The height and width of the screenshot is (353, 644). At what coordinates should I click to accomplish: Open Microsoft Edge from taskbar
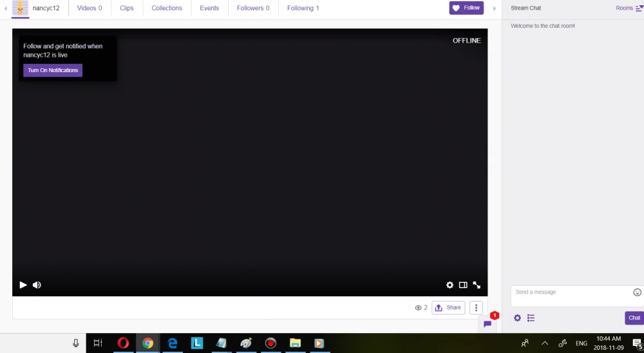pos(173,343)
